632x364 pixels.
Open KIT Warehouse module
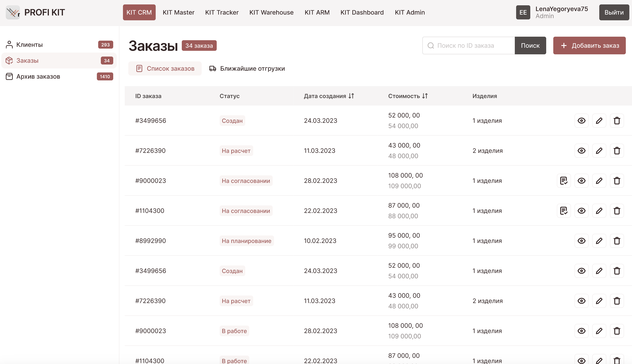[271, 12]
